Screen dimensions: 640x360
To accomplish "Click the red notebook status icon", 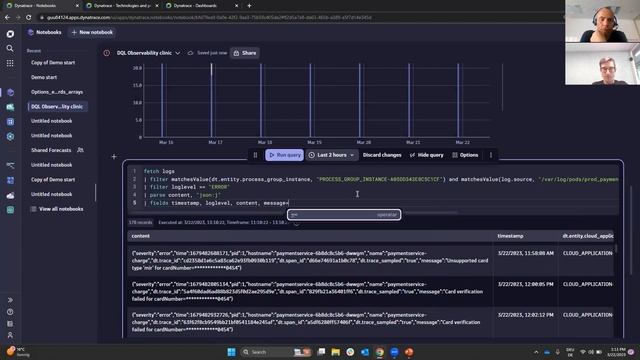I will click(x=107, y=53).
